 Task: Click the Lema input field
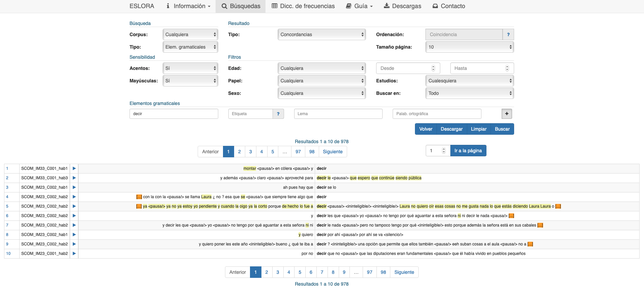(x=338, y=114)
